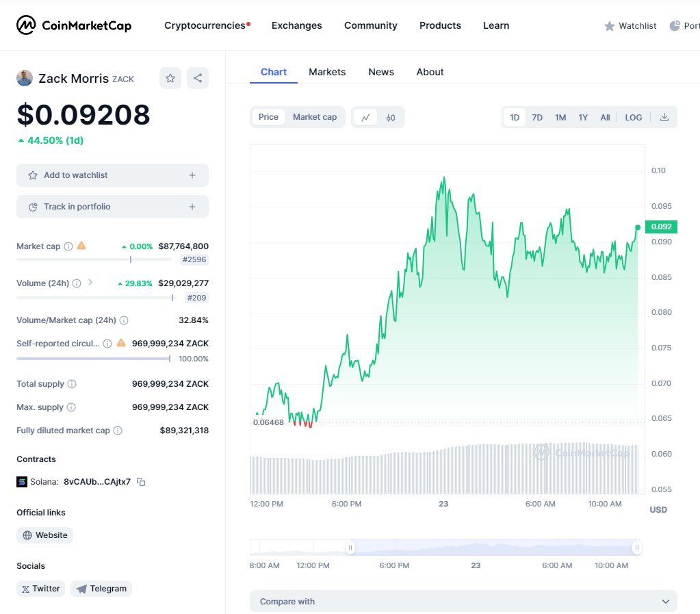Image resolution: width=700 pixels, height=614 pixels.
Task: Expand the Compare with dropdown
Action: tap(463, 602)
